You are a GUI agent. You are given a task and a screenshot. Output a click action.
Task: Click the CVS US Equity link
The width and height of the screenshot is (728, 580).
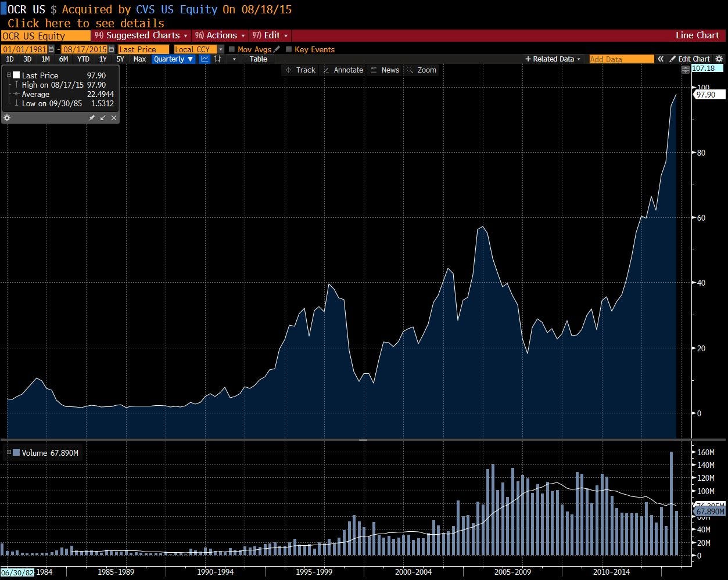(178, 9)
